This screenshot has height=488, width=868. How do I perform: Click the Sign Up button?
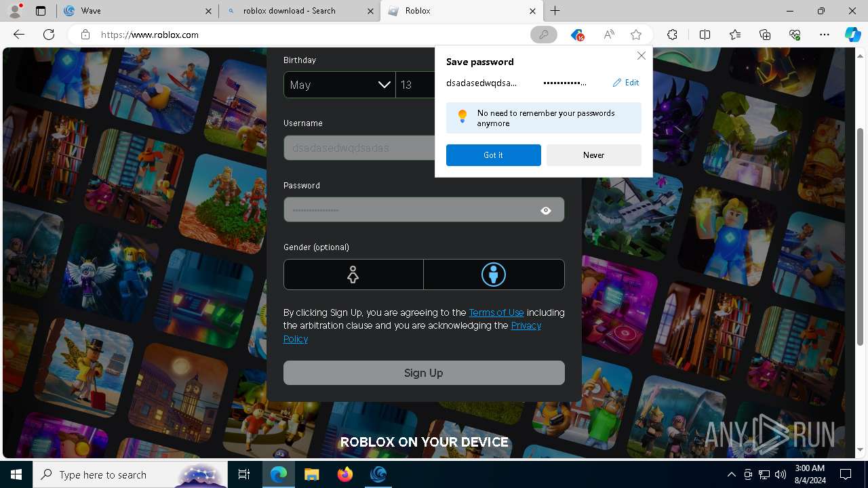[424, 373]
